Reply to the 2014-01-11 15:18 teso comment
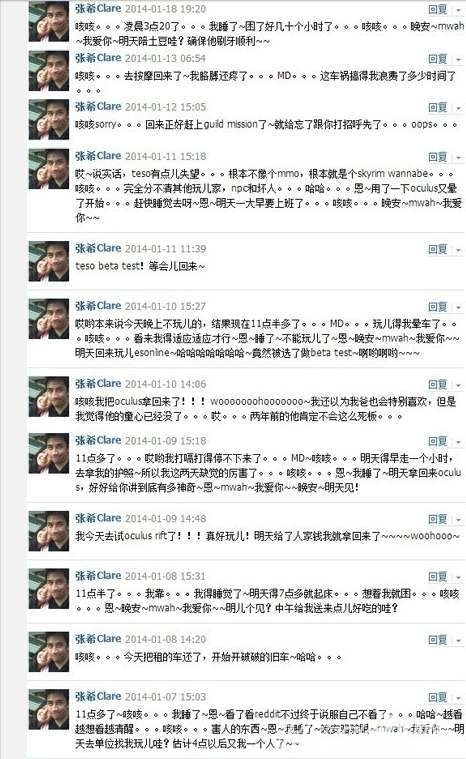This screenshot has width=466, height=759. pos(438,157)
